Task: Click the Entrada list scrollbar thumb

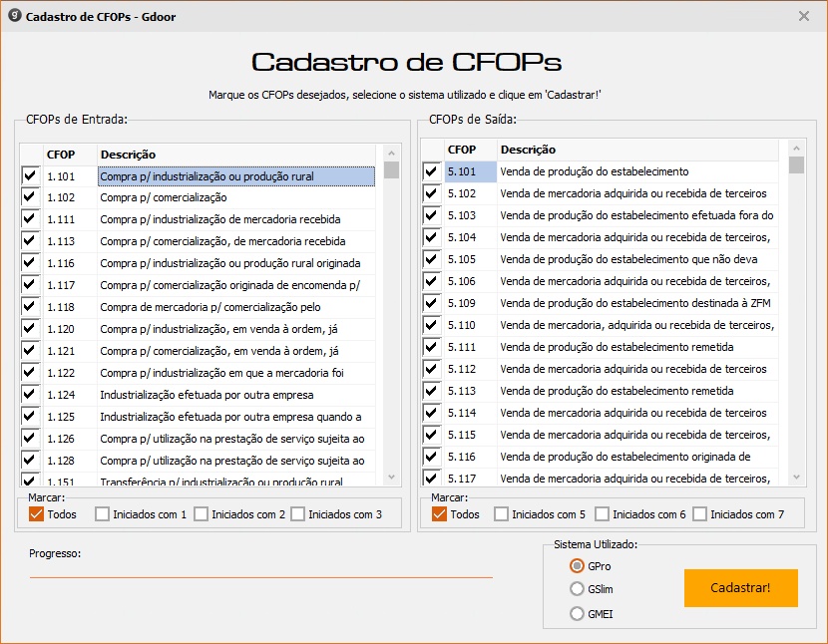Action: tap(391, 170)
